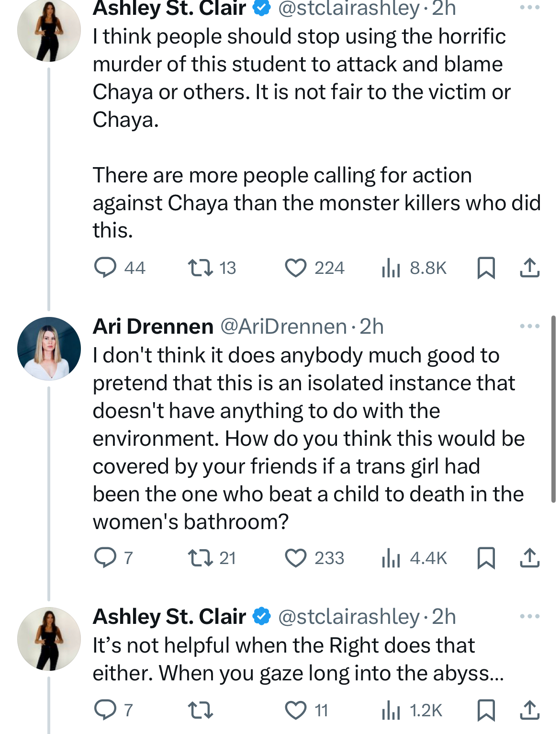Image resolution: width=560 pixels, height=734 pixels.
Task: Bookmark Ari Drennen's tweet
Action: point(486,558)
